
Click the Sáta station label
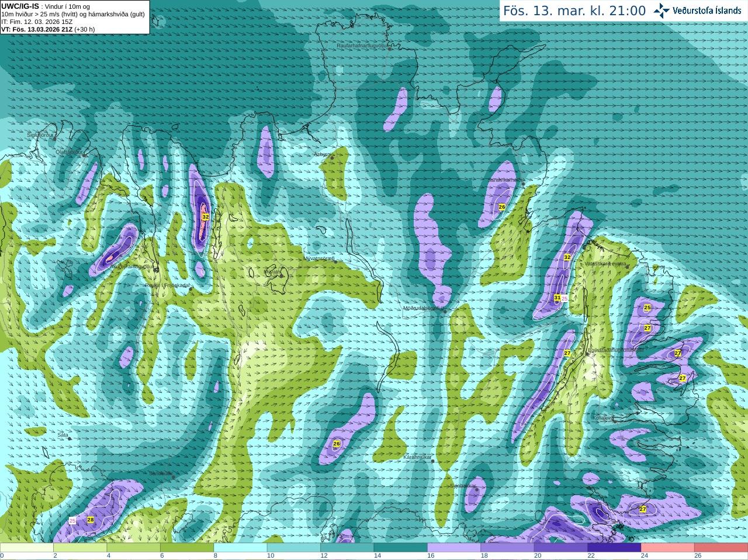coord(63,435)
